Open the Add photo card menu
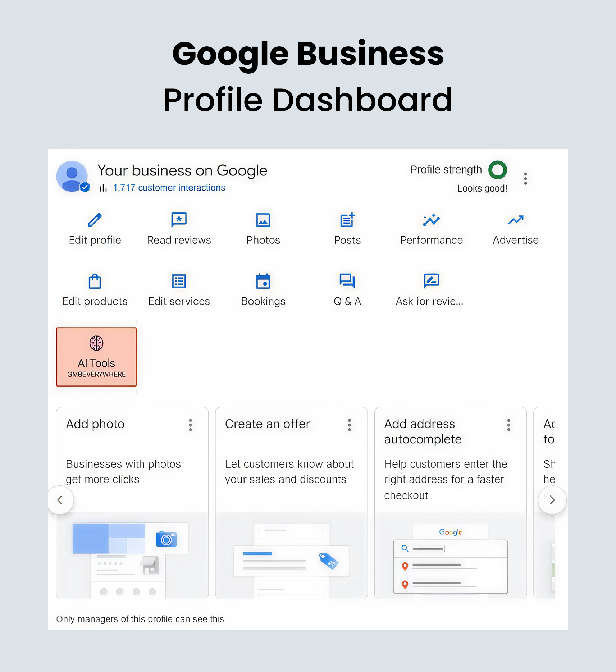The width and height of the screenshot is (616, 672). (190, 425)
